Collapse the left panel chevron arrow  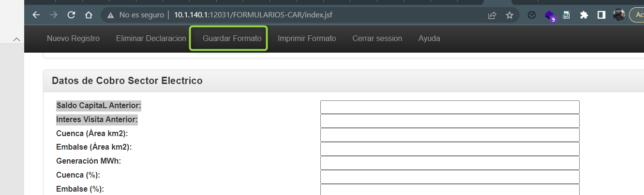pos(16,39)
